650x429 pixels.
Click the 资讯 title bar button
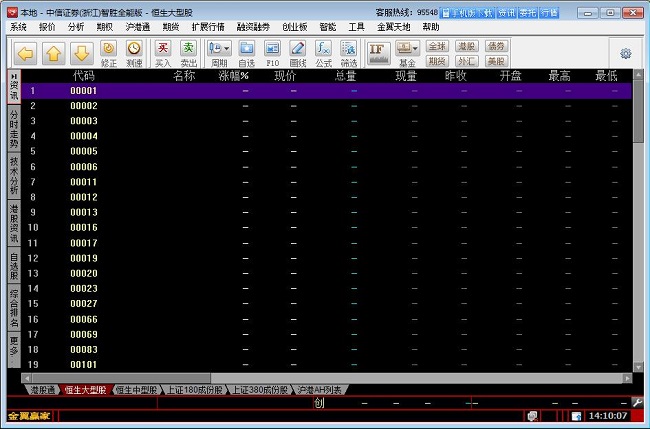coord(506,13)
